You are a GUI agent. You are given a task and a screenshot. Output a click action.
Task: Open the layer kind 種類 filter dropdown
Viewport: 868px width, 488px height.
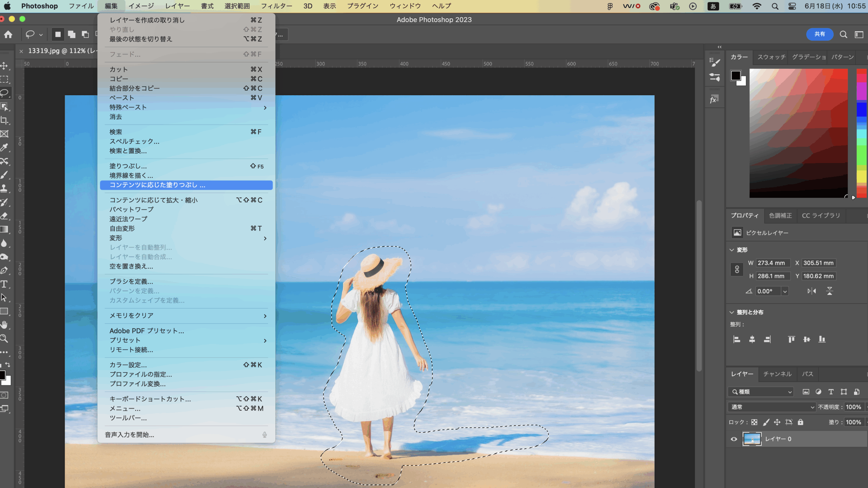[761, 392]
